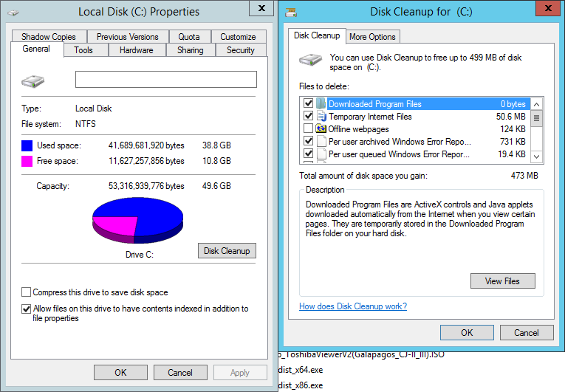Open the Shadow Copies tab
Screen dimensions: 565x392
tap(49, 37)
